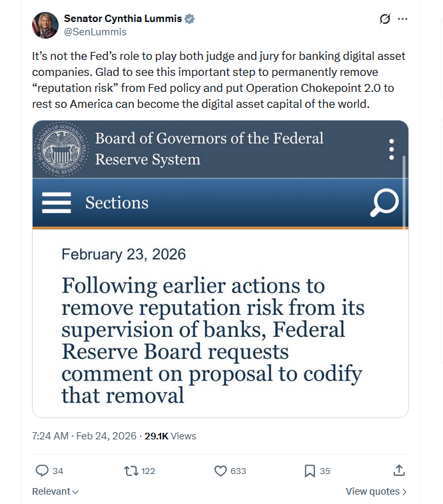
Task: Click the share upload icon
Action: pyautogui.click(x=399, y=471)
